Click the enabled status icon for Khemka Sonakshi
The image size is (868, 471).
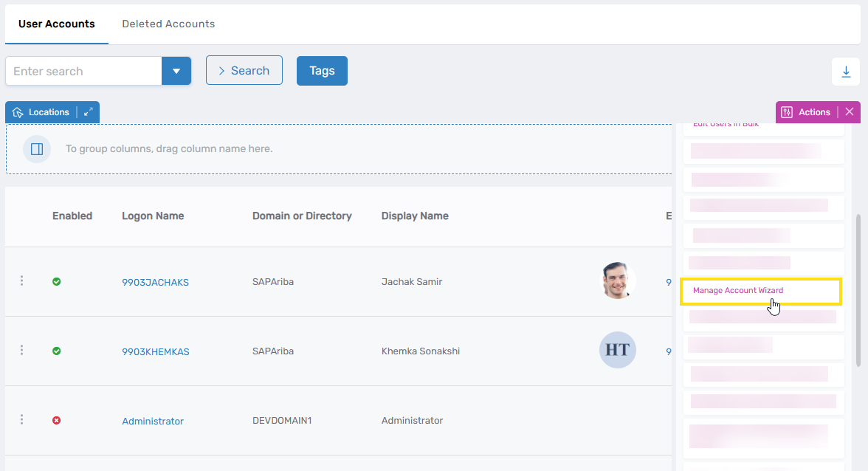point(56,350)
